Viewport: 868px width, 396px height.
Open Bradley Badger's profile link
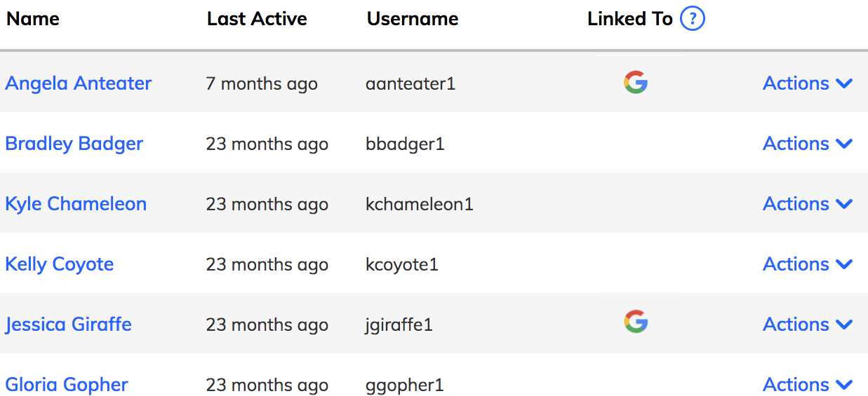(74, 144)
